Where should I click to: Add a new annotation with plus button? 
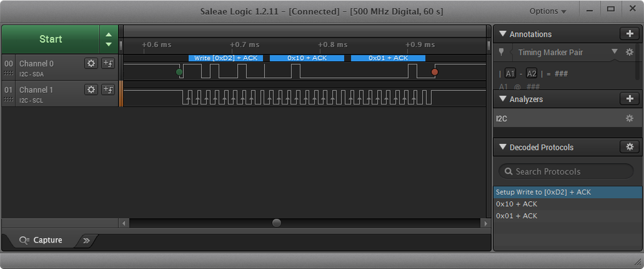tap(630, 34)
